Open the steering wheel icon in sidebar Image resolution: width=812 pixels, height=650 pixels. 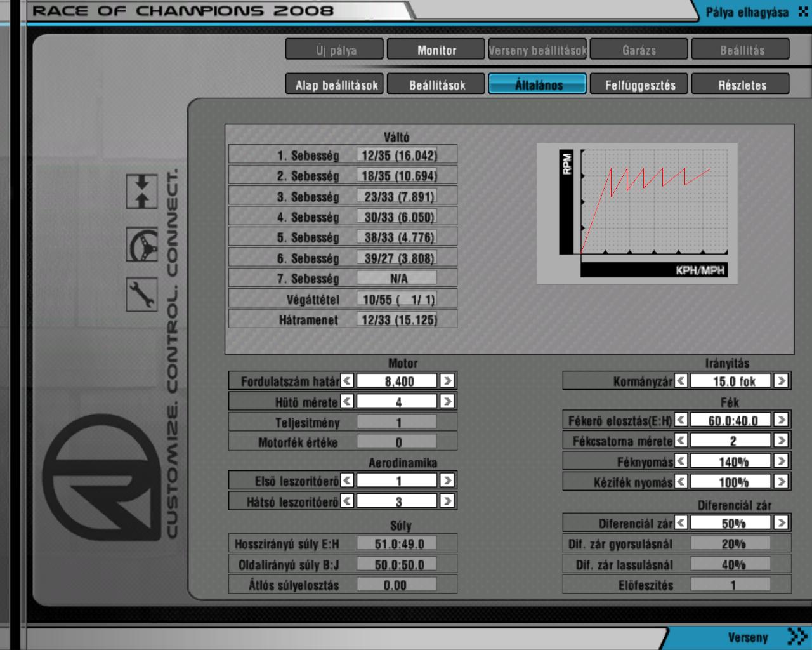(141, 244)
